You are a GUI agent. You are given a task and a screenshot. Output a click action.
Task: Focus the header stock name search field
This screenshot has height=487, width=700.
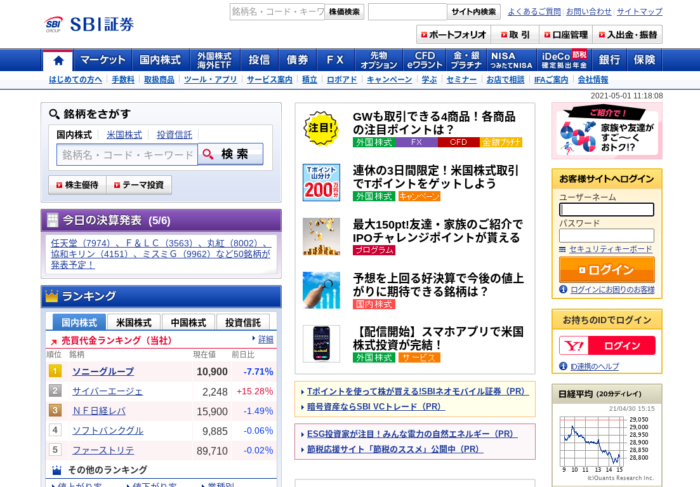click(x=277, y=12)
